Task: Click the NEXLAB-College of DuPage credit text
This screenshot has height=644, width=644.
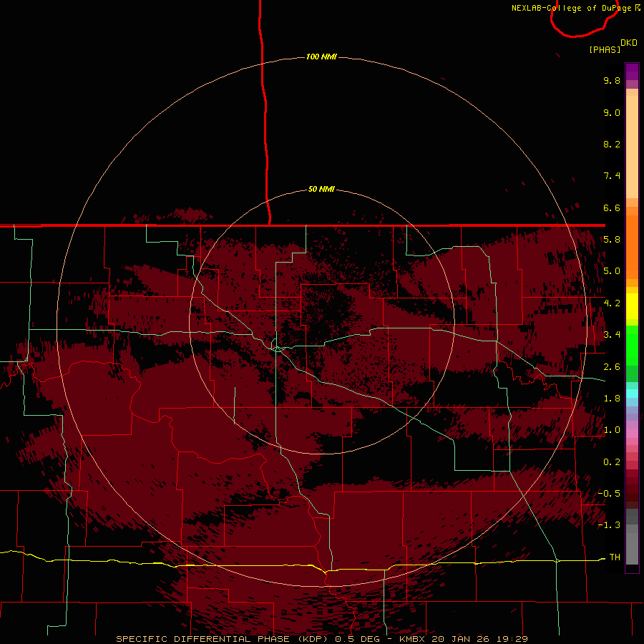Action: (571, 8)
